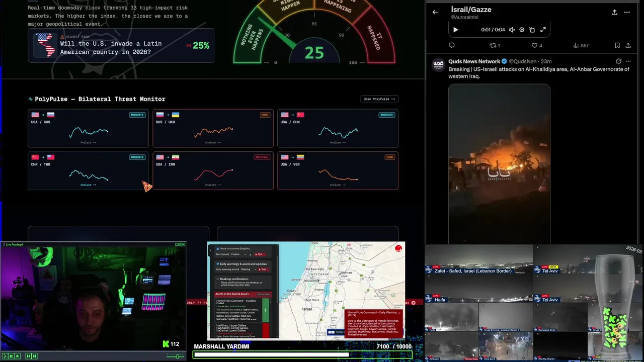Open the Quds News Network profile name

click(x=474, y=61)
